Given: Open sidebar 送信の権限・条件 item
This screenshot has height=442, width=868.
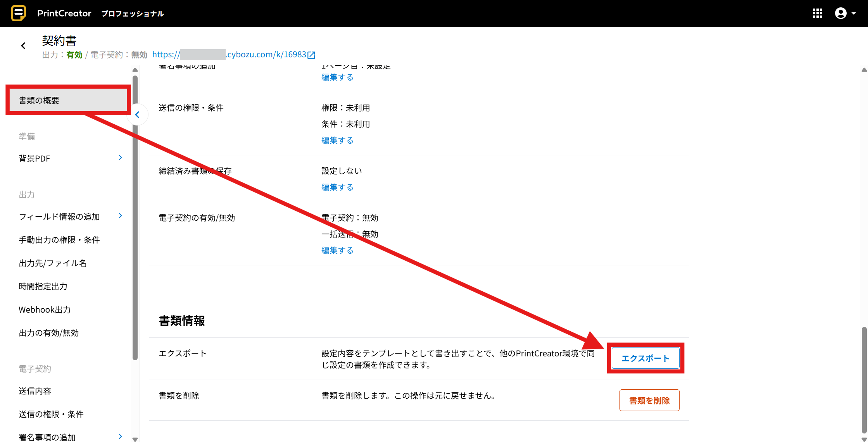Looking at the screenshot, I should pyautogui.click(x=51, y=414).
